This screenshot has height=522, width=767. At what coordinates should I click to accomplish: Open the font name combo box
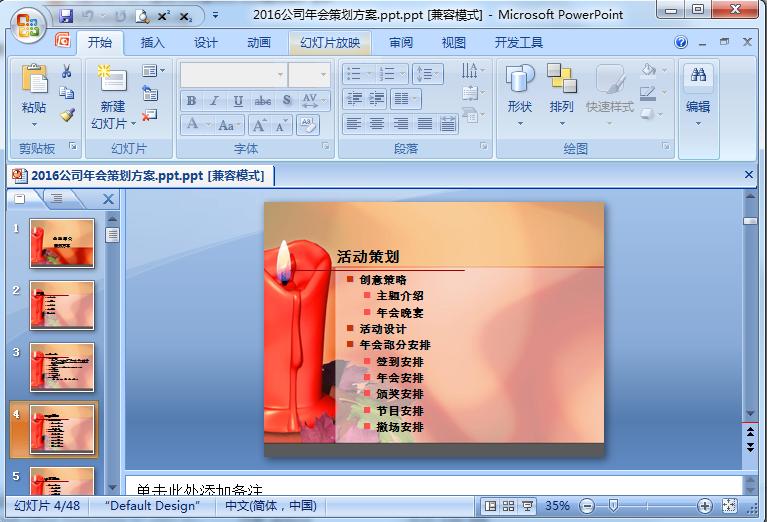click(234, 74)
